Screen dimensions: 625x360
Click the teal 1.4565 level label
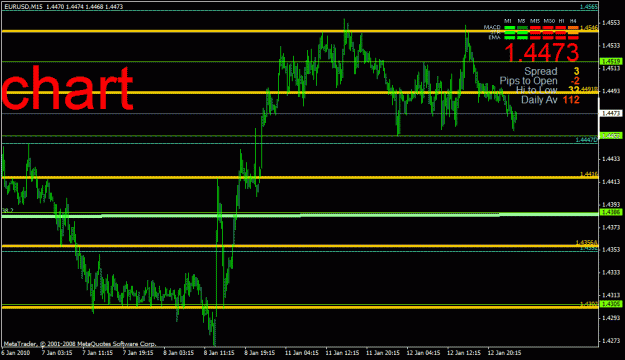click(589, 7)
